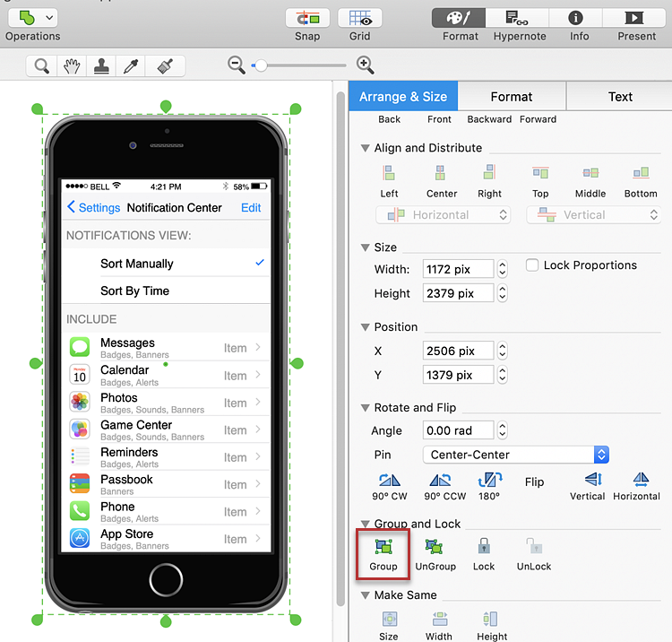
Task: Enable Lock Proportions checkbox
Action: click(x=532, y=265)
